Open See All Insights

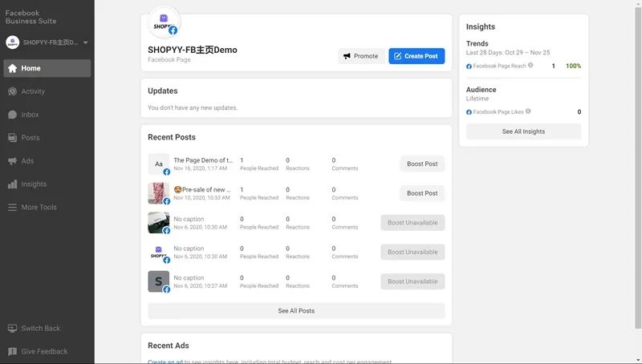point(523,131)
